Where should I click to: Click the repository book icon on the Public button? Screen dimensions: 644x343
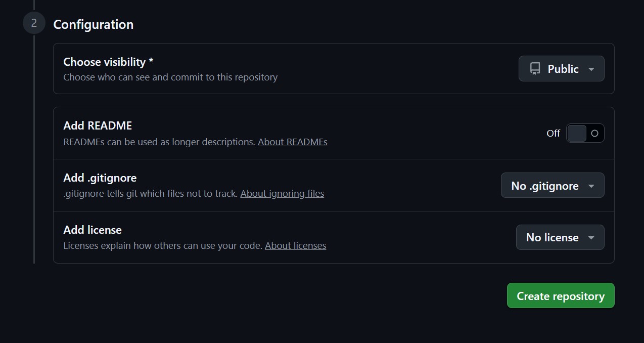pyautogui.click(x=534, y=68)
